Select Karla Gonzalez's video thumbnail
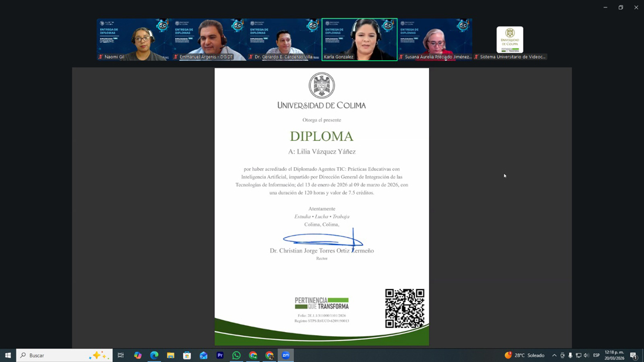Screen dimensions: 644x362 (x=359, y=39)
